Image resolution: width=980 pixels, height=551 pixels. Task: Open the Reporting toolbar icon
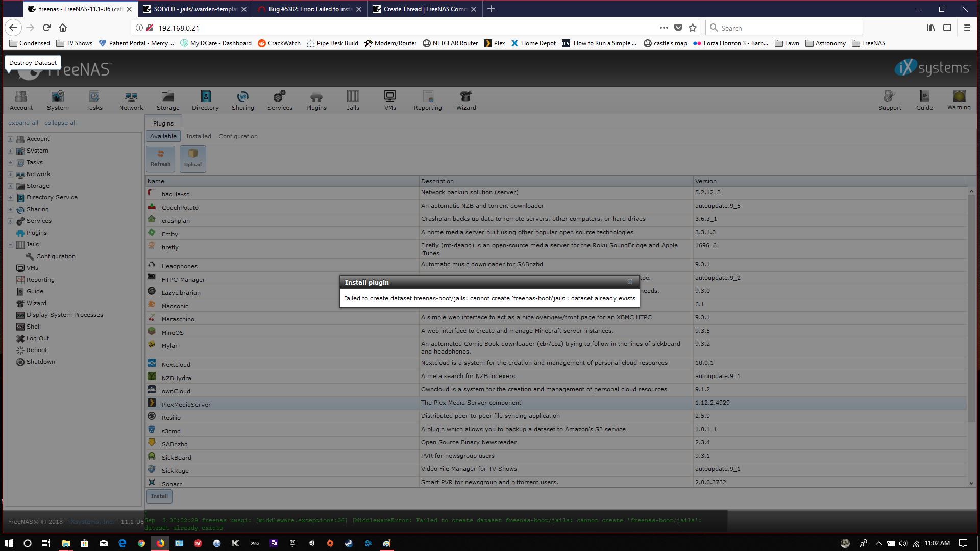tap(428, 100)
